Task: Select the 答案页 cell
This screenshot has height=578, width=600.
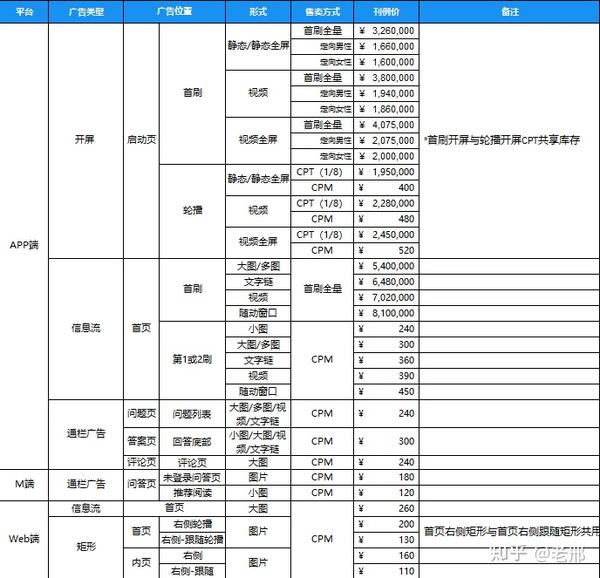Action: point(141,441)
